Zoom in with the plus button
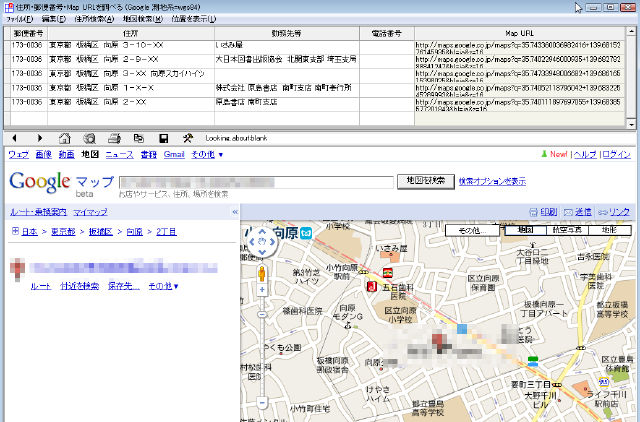This screenshot has width=640, height=422. coord(262,290)
